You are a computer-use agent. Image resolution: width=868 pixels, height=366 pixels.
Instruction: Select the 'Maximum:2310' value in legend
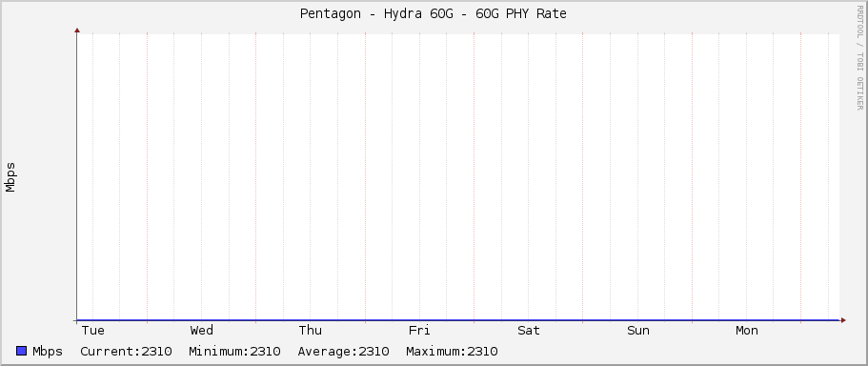click(452, 351)
